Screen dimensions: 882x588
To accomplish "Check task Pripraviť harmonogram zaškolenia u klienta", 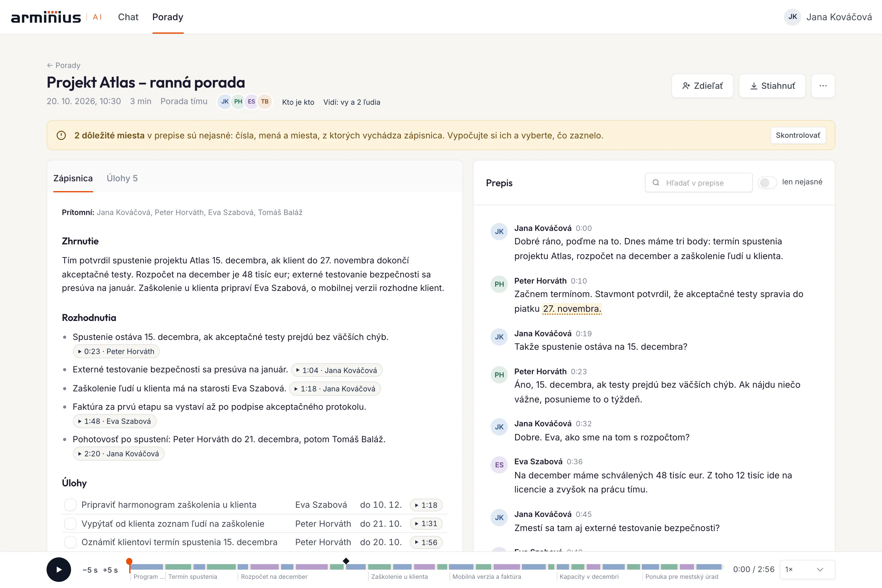I will (x=70, y=505).
